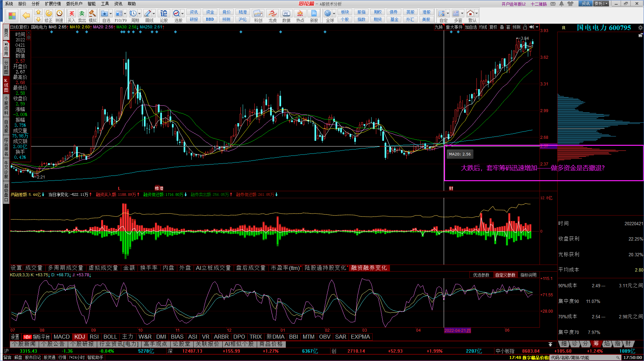Click the 首页 sidebar tab
Screen dimensions: 644x361
click(x=6, y=32)
